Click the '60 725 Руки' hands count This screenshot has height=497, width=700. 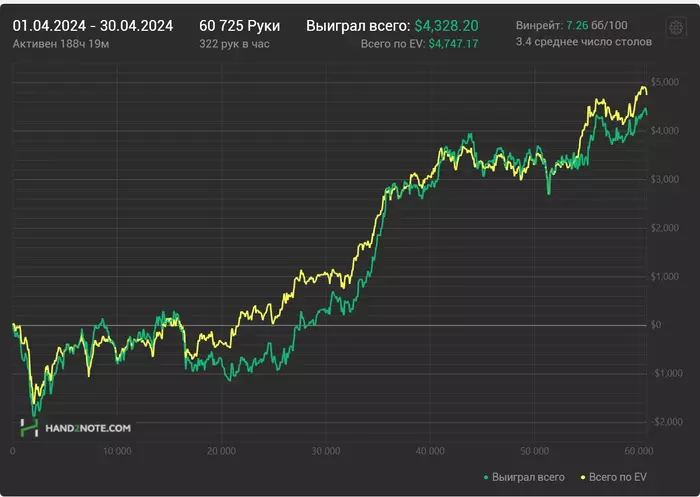tap(240, 24)
